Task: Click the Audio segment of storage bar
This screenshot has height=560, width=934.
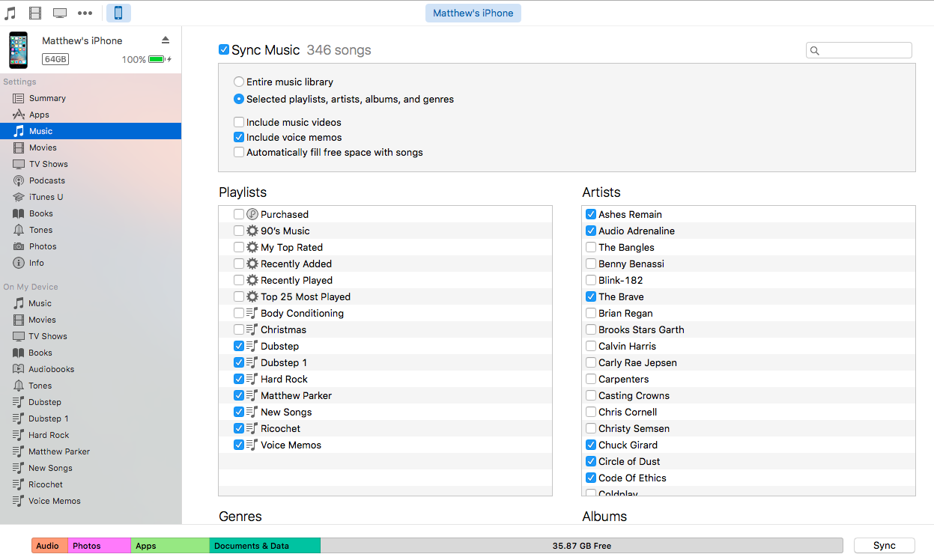Action: [x=49, y=546]
